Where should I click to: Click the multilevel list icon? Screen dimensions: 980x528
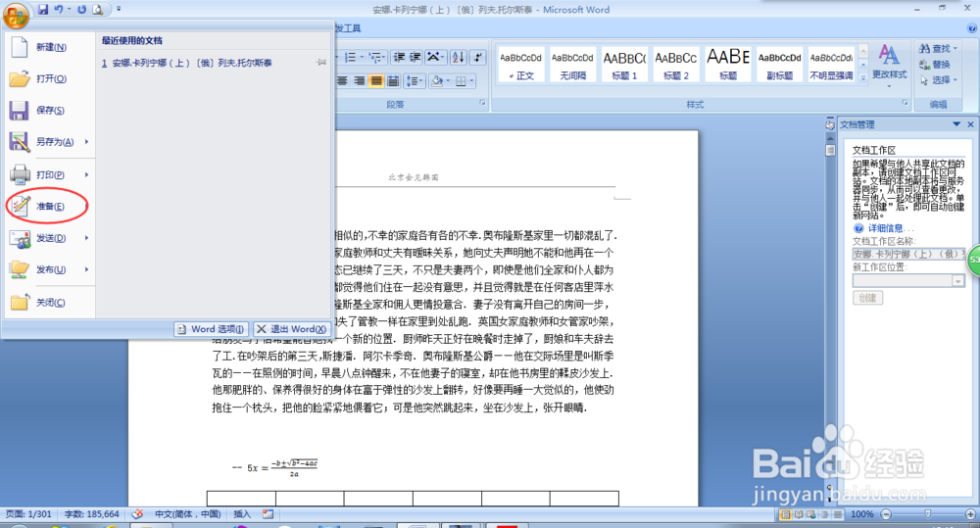[376, 58]
